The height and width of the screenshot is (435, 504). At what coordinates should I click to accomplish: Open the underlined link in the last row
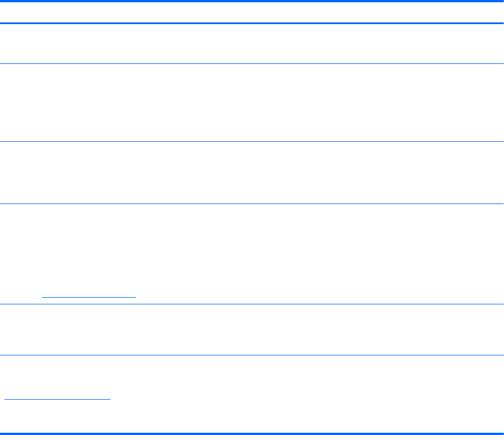(57, 399)
